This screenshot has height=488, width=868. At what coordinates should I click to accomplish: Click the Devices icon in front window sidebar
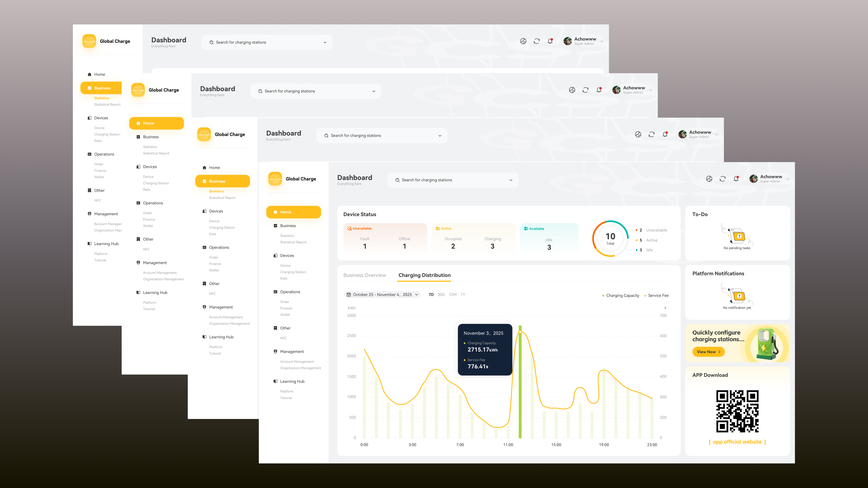click(275, 256)
